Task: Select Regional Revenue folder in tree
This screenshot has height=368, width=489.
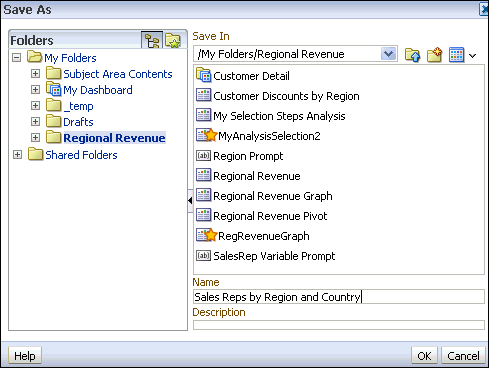Action: pos(114,138)
